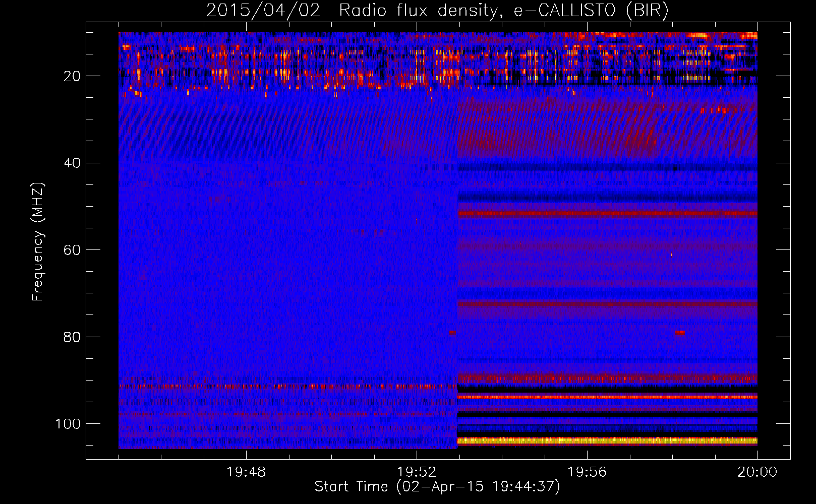Image resolution: width=816 pixels, height=504 pixels.
Task: Click the 60 MHz frequency tick label
Action: 72,250
